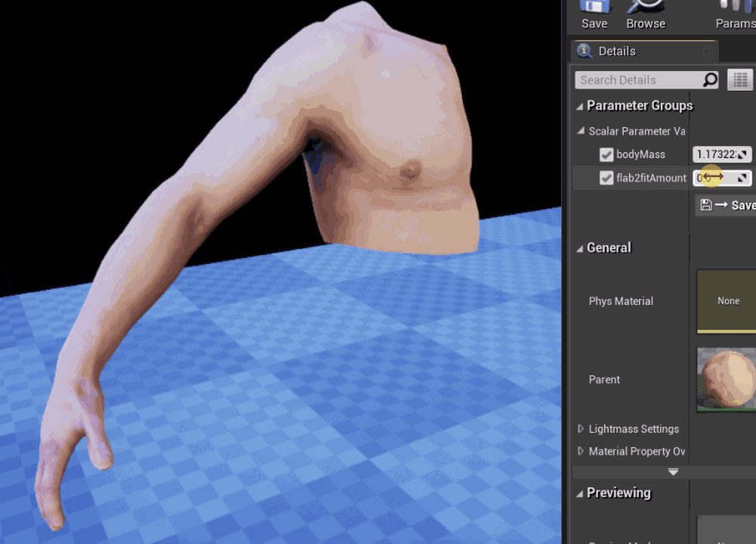
Task: Expand Lightmass Settings
Action: point(581,429)
